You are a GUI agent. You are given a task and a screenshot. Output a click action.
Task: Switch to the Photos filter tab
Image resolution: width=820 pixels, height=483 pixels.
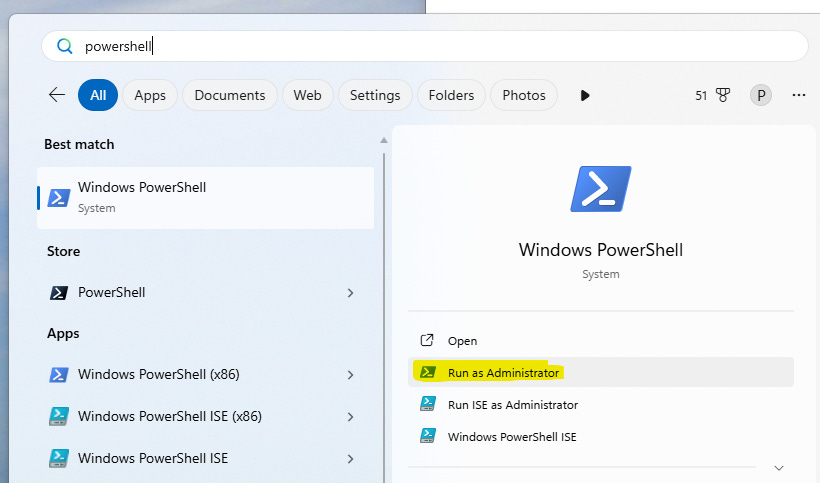[523, 95]
